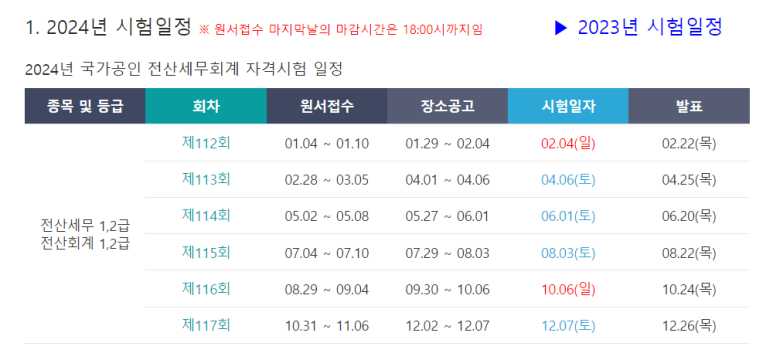This screenshot has height=360, width=773.
Task: Click application period 02.28 ~ 03.05
Action: coord(327,180)
